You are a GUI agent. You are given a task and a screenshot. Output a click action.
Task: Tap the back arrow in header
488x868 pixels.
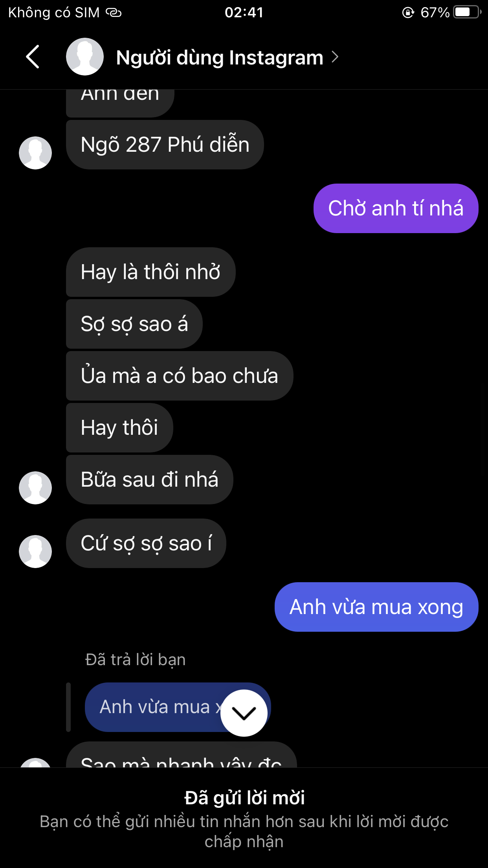click(33, 57)
